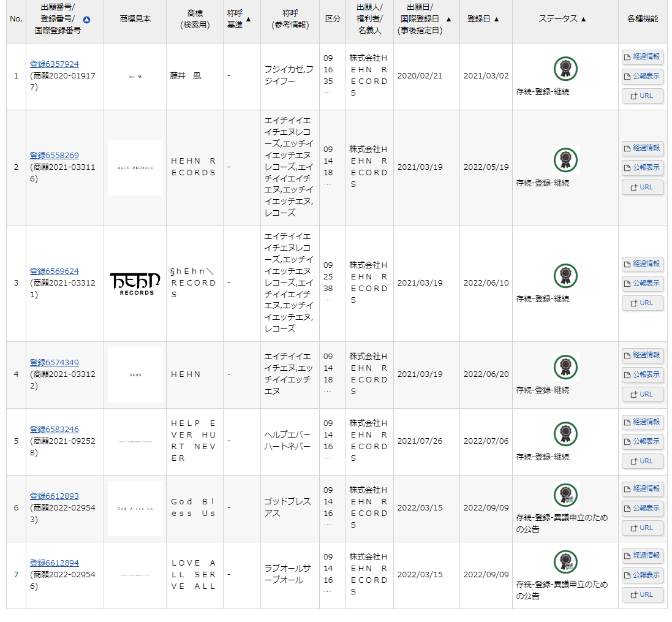Open 登録6583246 trademark detail link
The image size is (672, 622).
pos(55,429)
